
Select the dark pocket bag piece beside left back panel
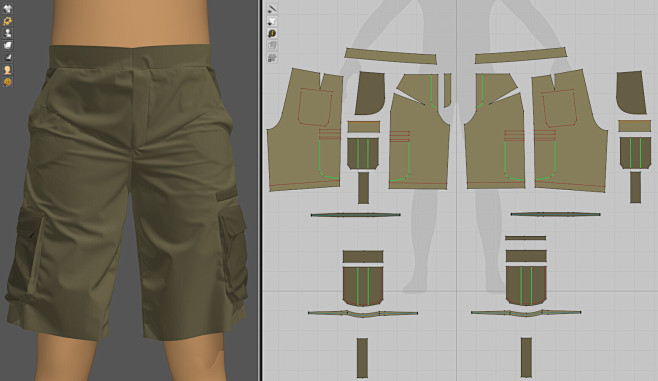click(370, 93)
